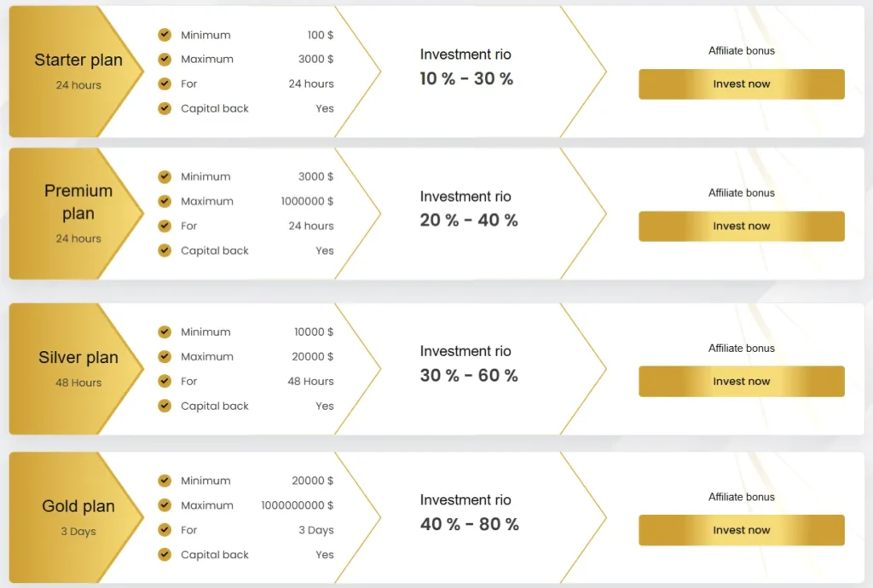Click Affiliate bonus text in Gold plan
Image resolution: width=873 pixels, height=588 pixels.
[741, 498]
